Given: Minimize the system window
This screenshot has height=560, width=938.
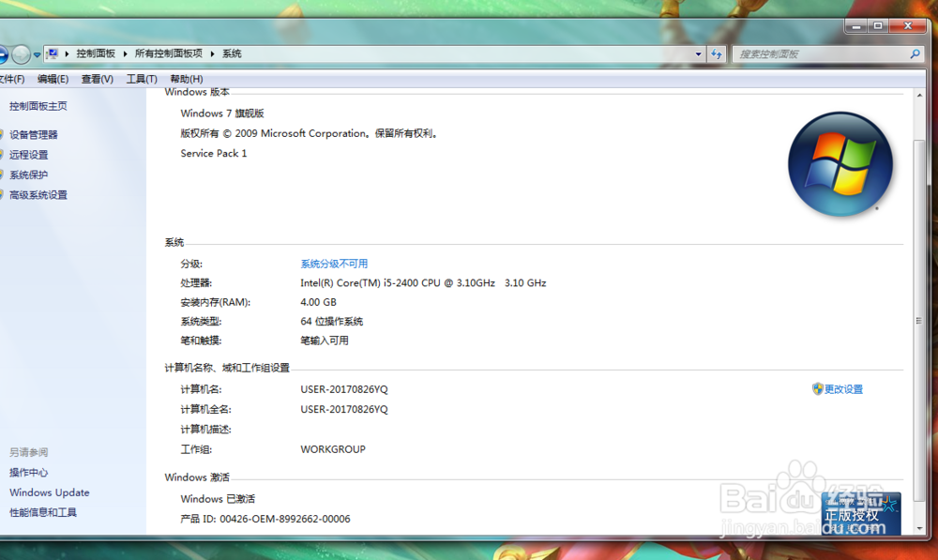Looking at the screenshot, I should (856, 25).
